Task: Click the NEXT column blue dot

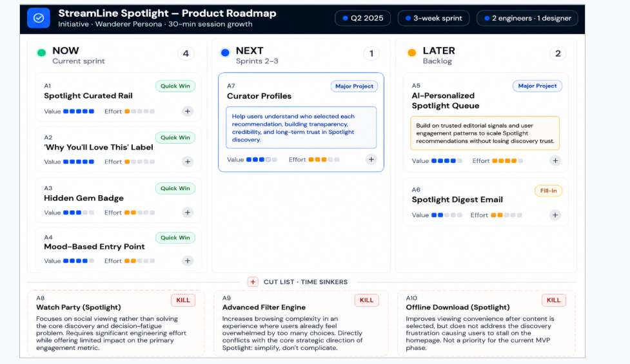Action: (x=225, y=53)
